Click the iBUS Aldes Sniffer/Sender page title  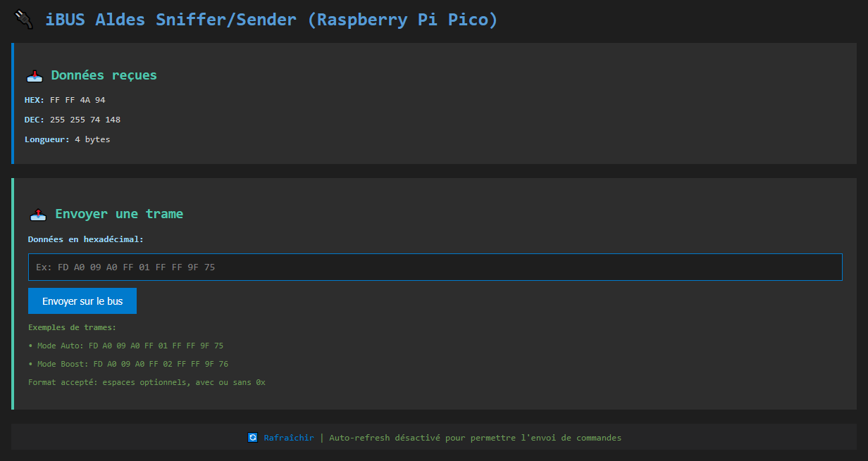click(271, 20)
